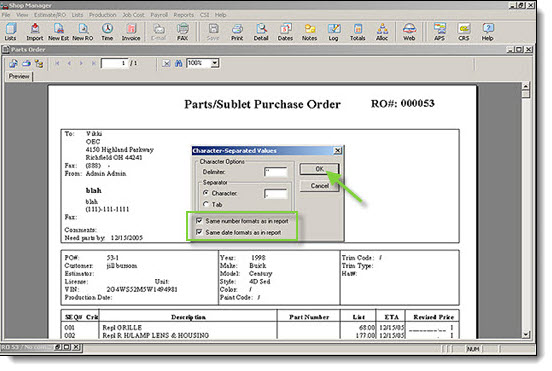Open the Totals toolbar icon
This screenshot has width=552, height=371.
pyautogui.click(x=358, y=32)
